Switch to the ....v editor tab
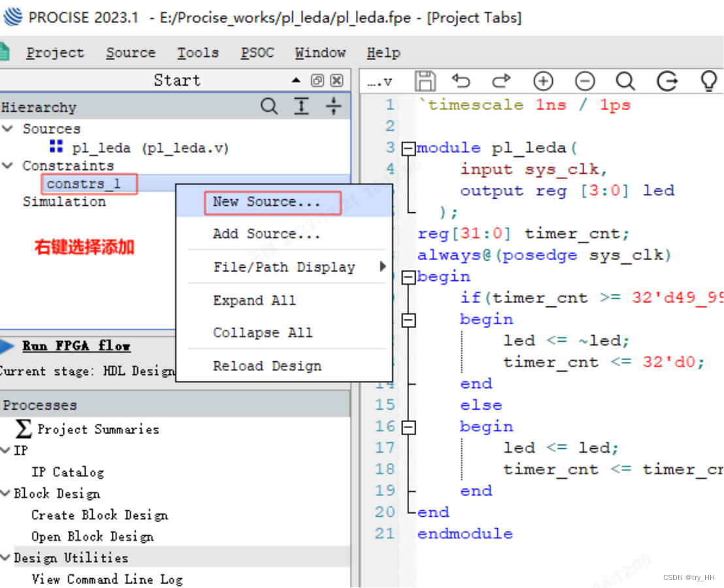724x588 pixels. pos(380,82)
